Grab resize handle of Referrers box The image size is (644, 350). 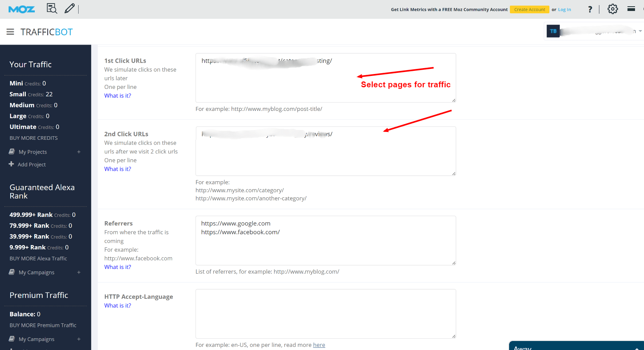point(454,263)
